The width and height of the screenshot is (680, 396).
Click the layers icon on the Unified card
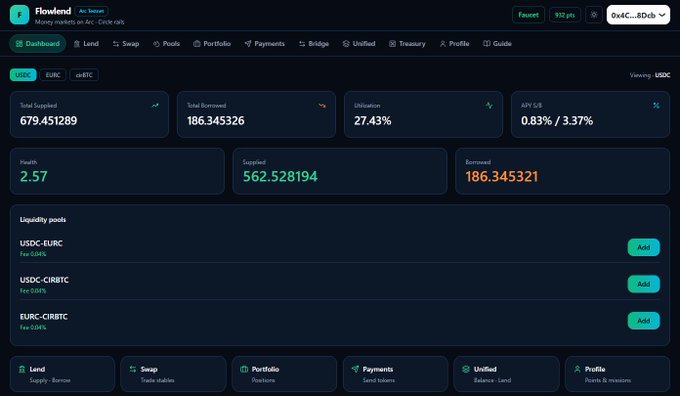point(466,369)
